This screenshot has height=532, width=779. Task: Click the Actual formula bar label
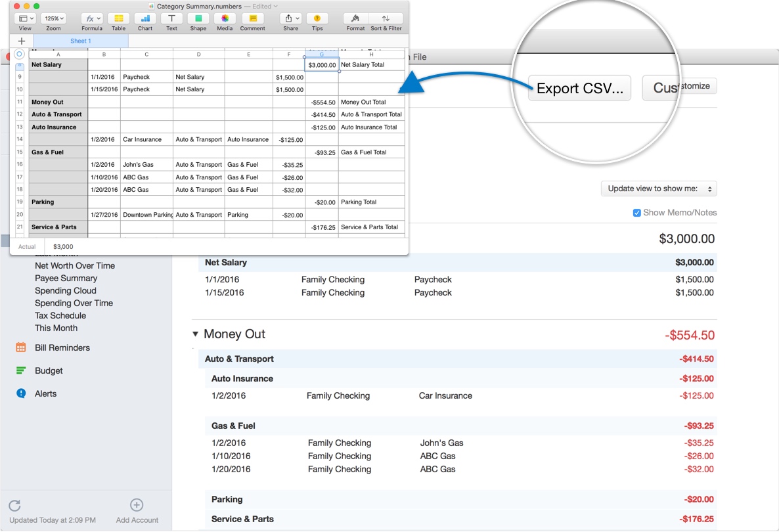coord(27,246)
